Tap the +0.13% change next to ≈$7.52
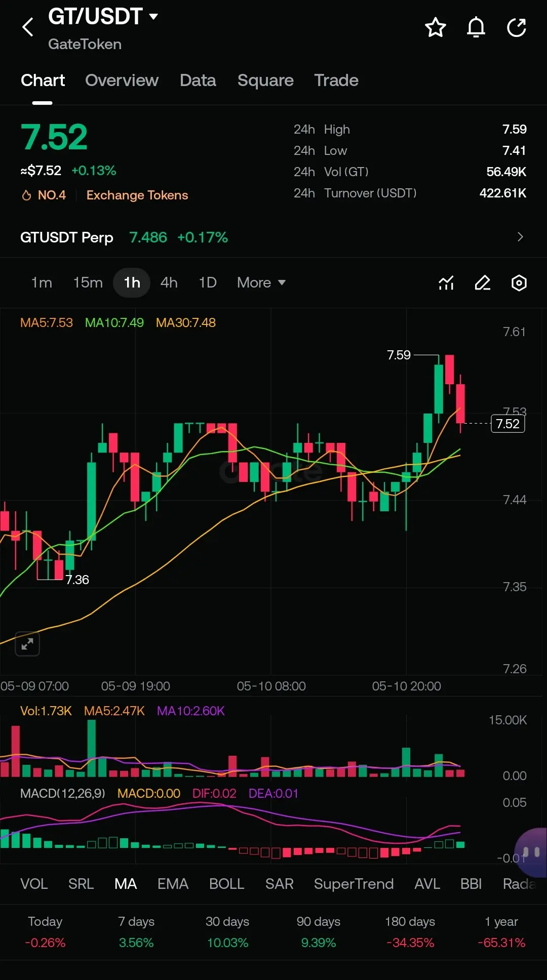The height and width of the screenshot is (980, 547). (94, 171)
